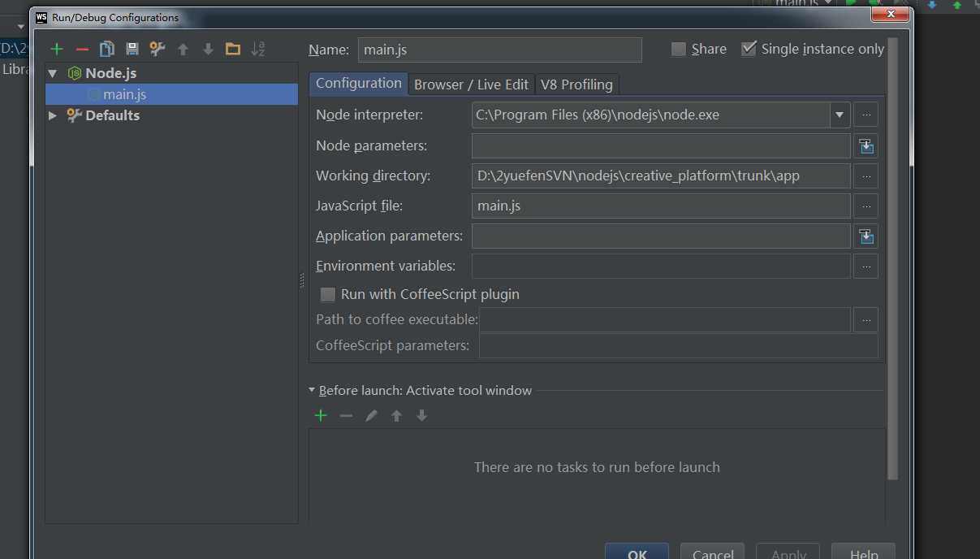This screenshot has width=980, height=559.
Task: Open the Browser / Live Edit tab
Action: 472,84
